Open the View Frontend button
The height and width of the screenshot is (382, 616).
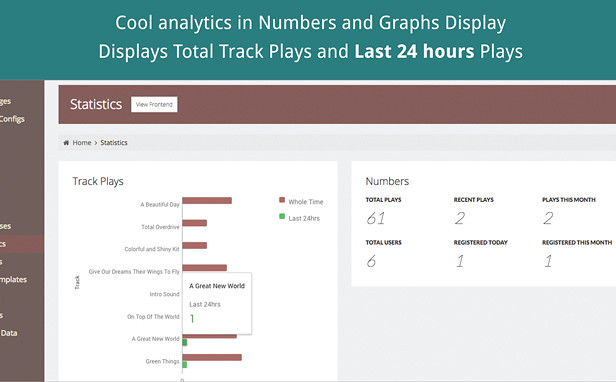coord(154,105)
